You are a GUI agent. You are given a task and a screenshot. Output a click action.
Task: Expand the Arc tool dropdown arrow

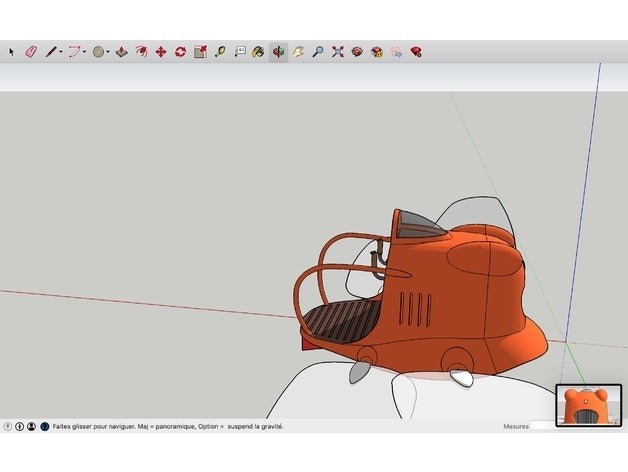click(85, 51)
